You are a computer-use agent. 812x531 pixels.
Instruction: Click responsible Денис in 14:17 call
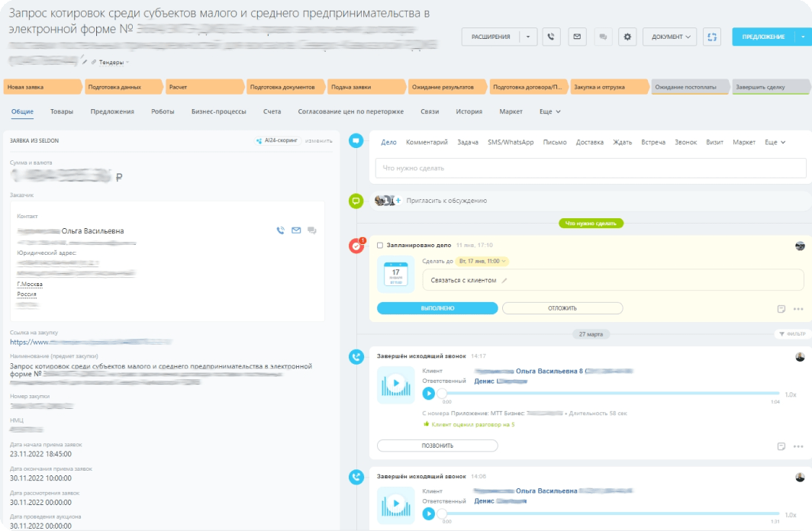(501, 381)
